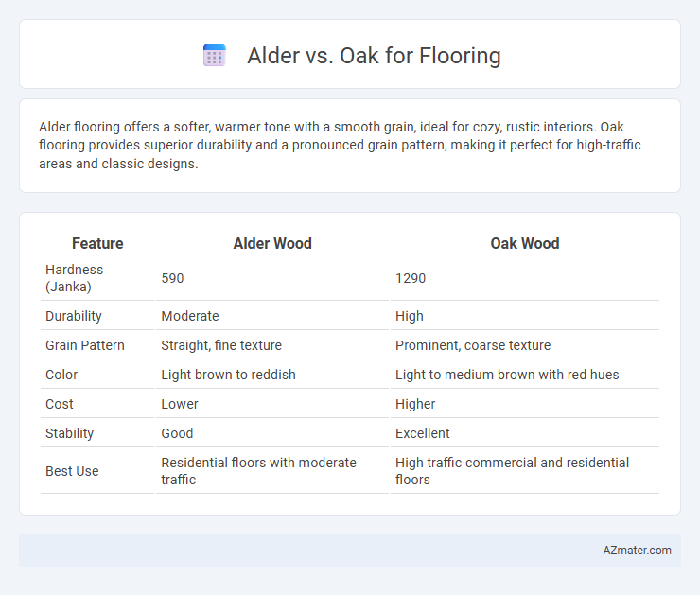Click the 'Alder vs. Oak for Flooring' heading
Viewport: 700px width, 595px height.
point(374,56)
